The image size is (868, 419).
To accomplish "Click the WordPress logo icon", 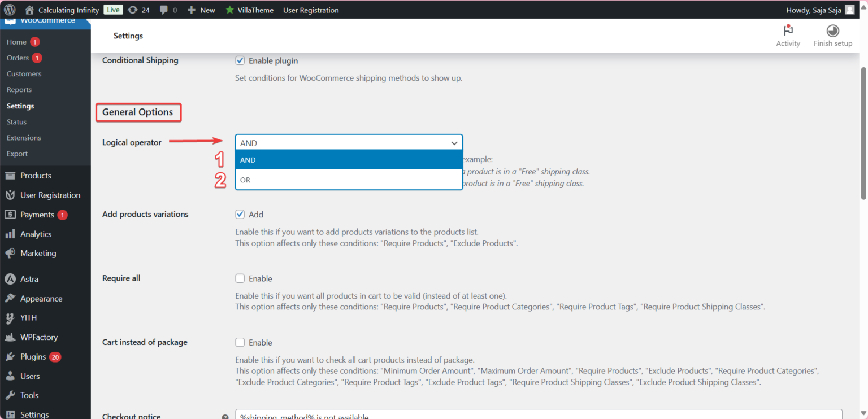I will (x=10, y=10).
